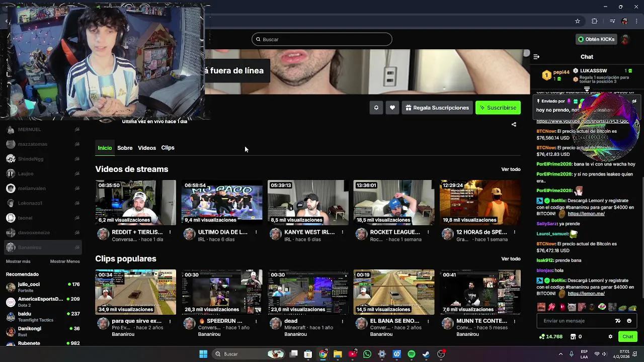Open KANYE WEST IRL stream thumbnail
Viewport: 644px width, 362px height.
click(x=308, y=203)
